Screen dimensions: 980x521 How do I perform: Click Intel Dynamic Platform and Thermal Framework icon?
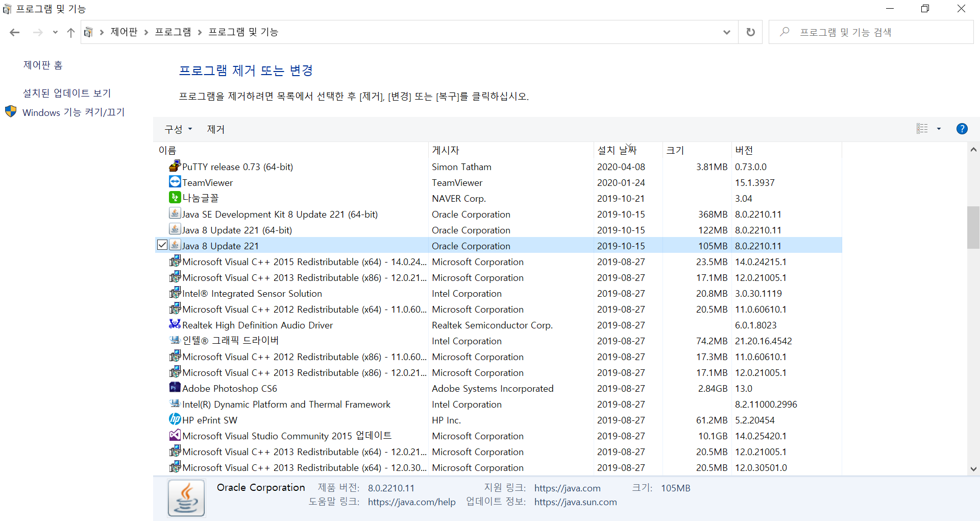tap(175, 404)
